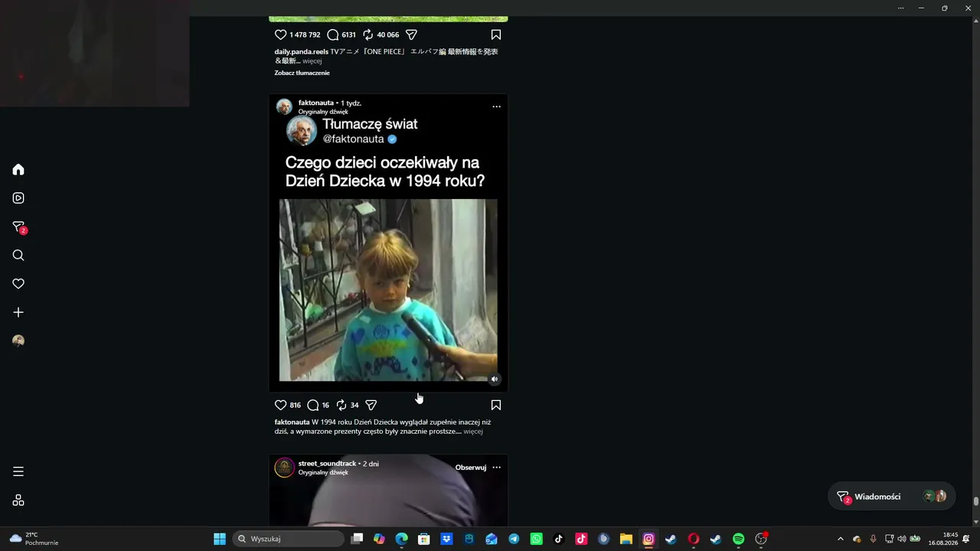This screenshot has height=551, width=980.
Task: Open Spotify from the taskbar
Action: pos(738,539)
